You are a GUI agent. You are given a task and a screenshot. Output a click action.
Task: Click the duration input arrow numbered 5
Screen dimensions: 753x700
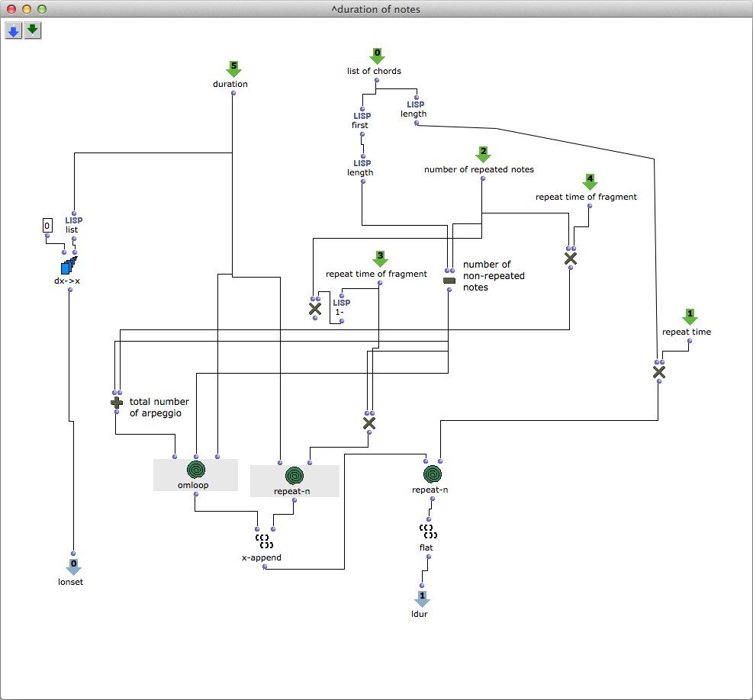(x=234, y=69)
